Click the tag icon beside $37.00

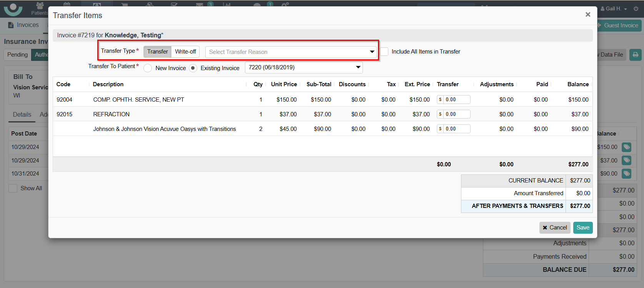(626, 161)
